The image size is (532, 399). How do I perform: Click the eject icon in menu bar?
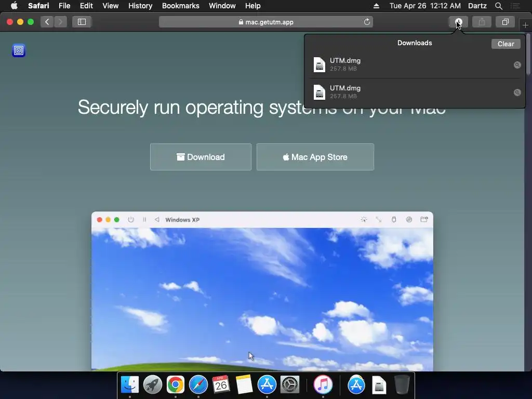tap(376, 6)
